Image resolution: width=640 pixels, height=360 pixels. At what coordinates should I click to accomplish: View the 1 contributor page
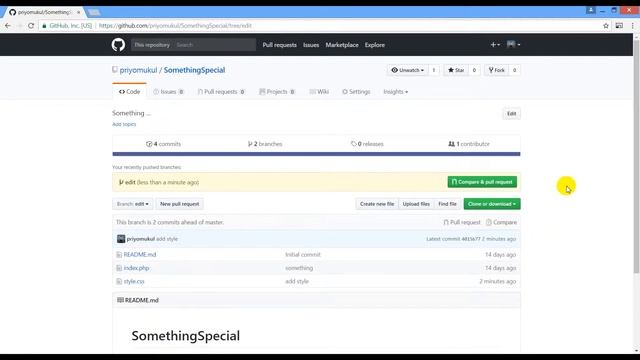[x=469, y=144]
